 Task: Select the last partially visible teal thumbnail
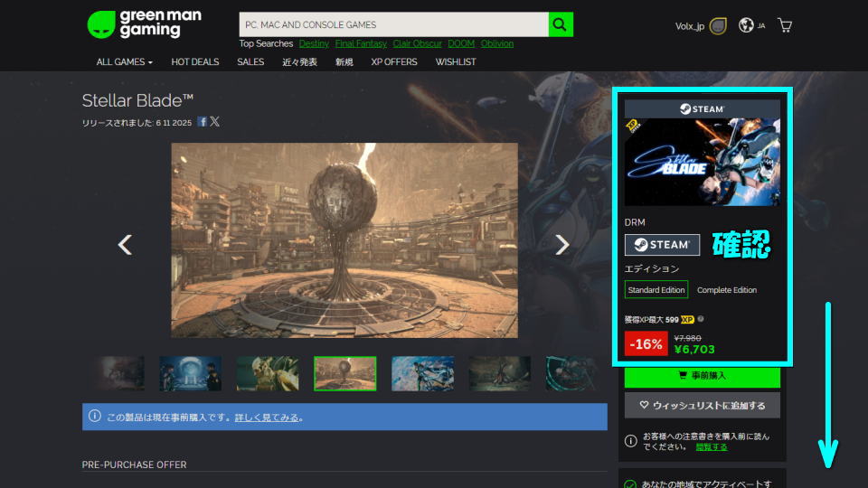click(x=571, y=373)
